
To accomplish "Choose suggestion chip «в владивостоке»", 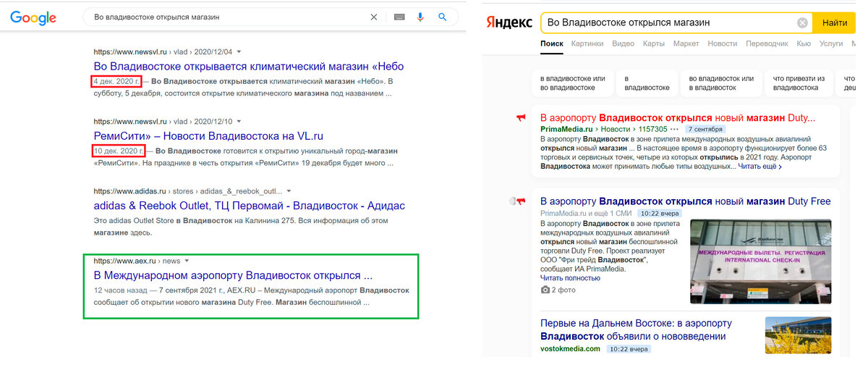I will pos(647,83).
